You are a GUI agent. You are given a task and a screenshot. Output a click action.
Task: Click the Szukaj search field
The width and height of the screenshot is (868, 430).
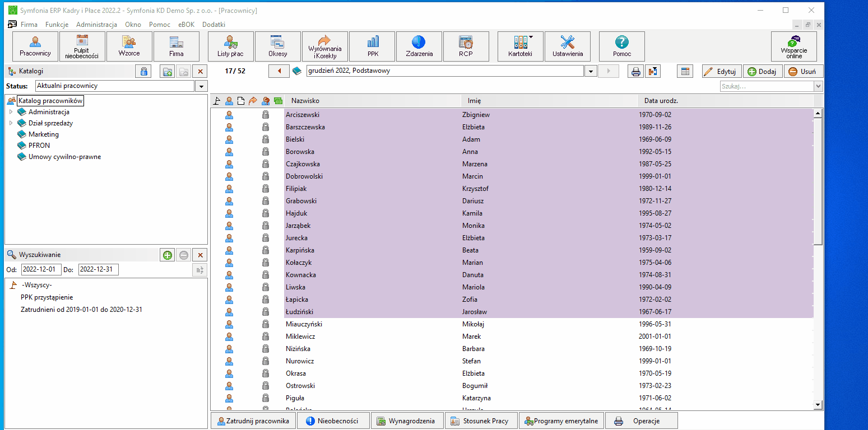coord(767,86)
